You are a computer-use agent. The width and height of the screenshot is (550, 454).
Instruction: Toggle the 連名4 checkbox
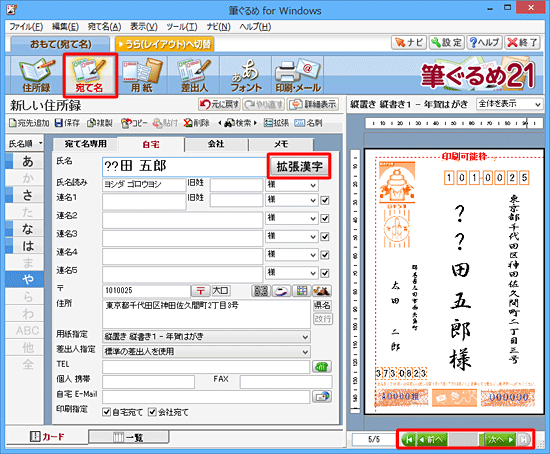click(325, 255)
